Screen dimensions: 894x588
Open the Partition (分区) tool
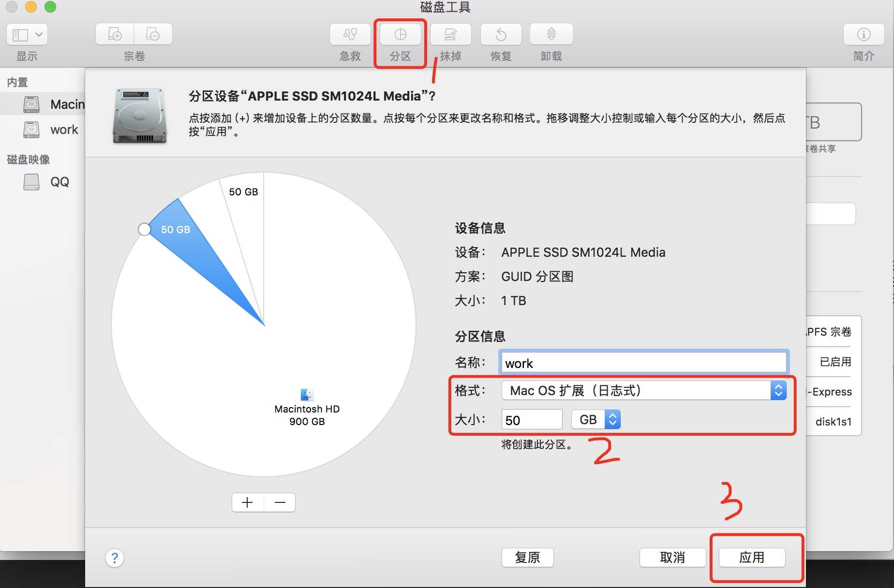tap(401, 34)
